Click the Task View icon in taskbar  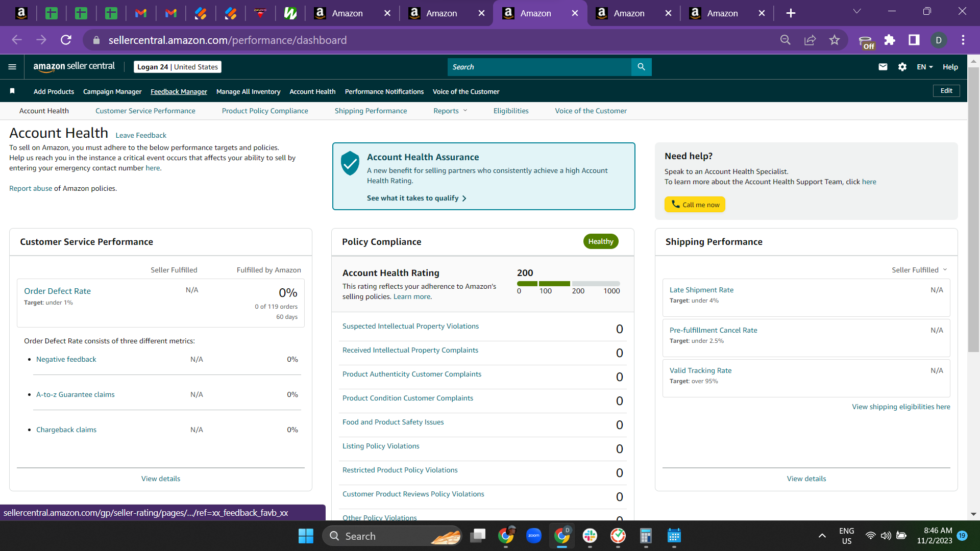point(478,536)
